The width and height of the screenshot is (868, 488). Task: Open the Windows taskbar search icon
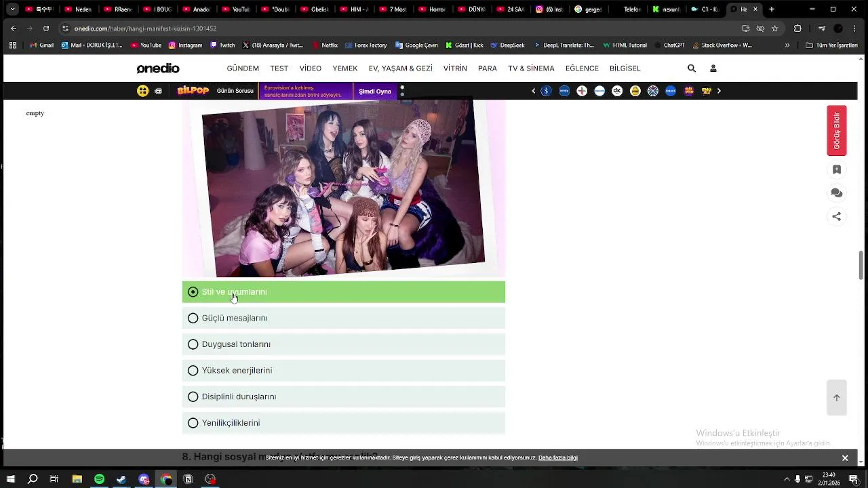[33, 479]
